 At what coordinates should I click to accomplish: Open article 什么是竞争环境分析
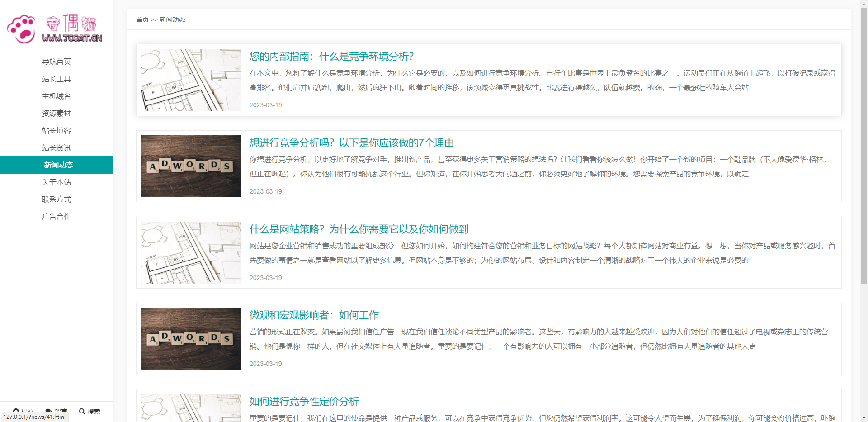click(x=331, y=56)
